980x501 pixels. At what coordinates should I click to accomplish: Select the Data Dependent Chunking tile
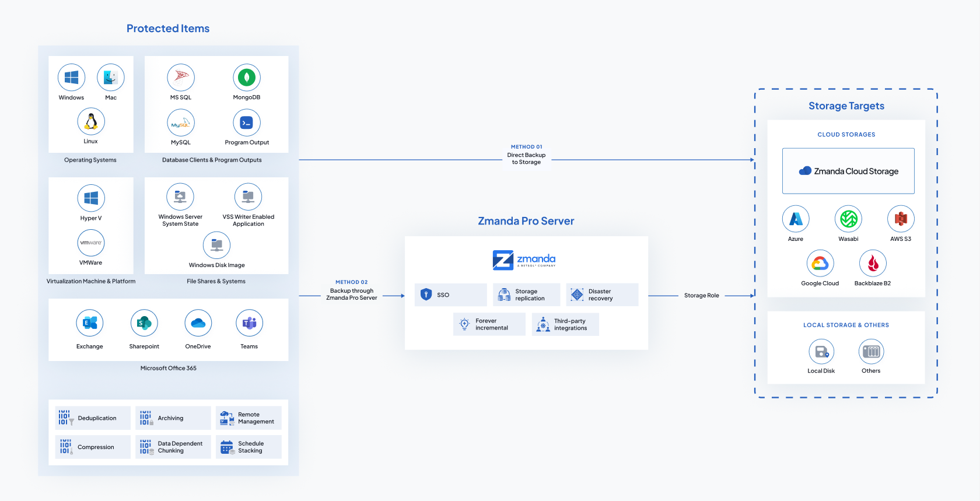[x=173, y=447]
